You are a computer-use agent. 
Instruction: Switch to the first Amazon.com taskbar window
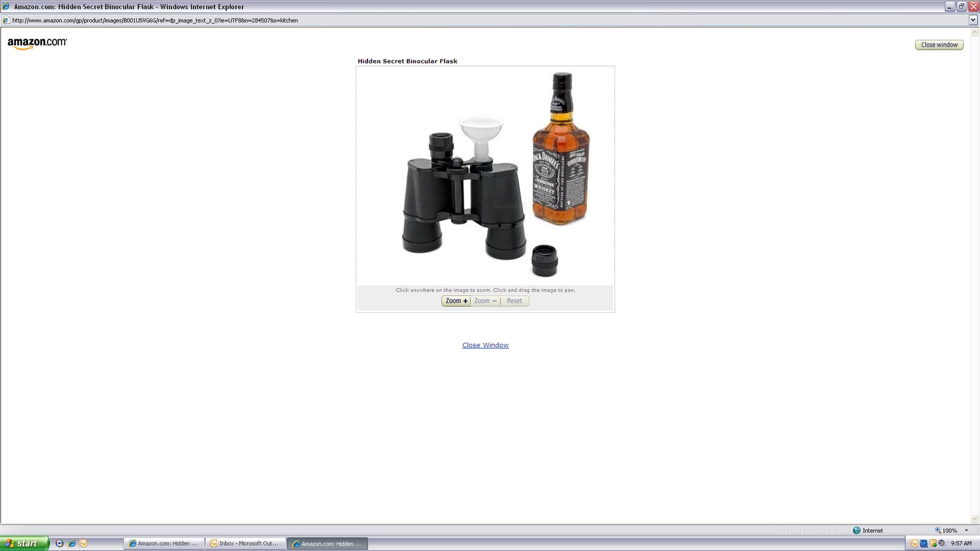tap(164, 544)
